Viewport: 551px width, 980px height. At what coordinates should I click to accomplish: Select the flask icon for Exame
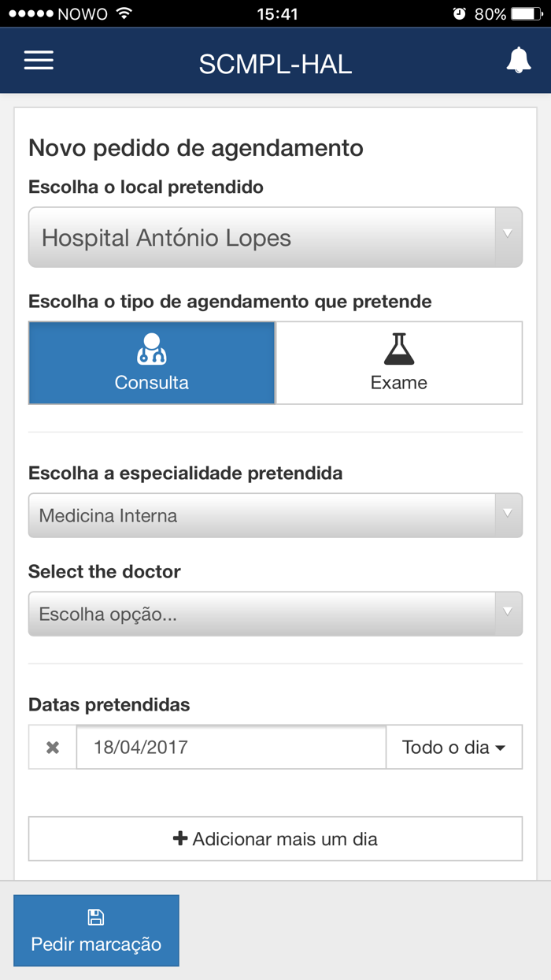click(399, 349)
